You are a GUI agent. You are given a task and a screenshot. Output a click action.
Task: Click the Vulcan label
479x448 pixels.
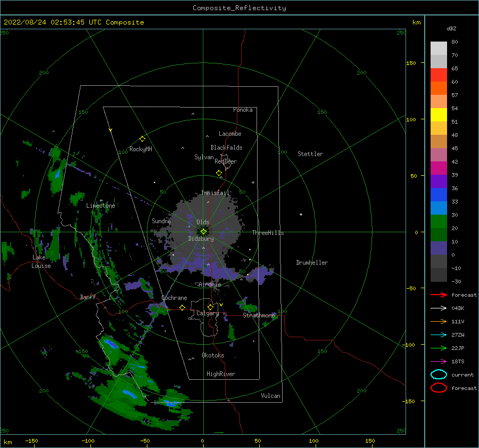(x=270, y=396)
